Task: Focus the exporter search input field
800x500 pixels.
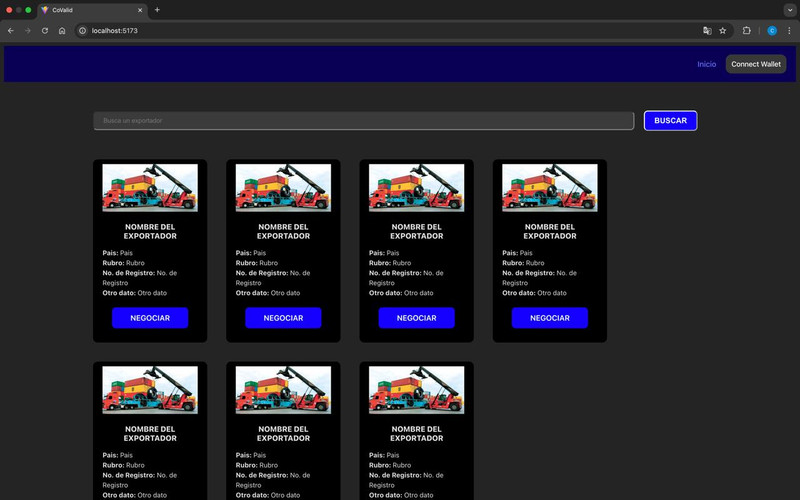Action: click(363, 120)
